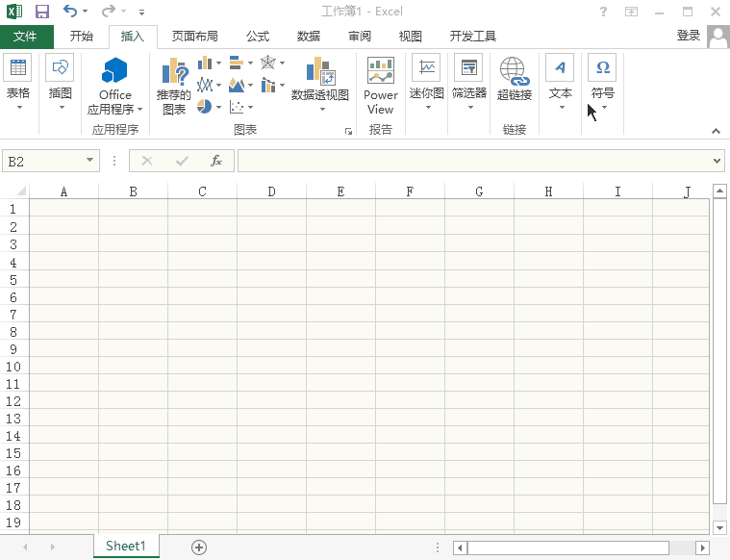Insert a scatter chart

pyautogui.click(x=237, y=107)
